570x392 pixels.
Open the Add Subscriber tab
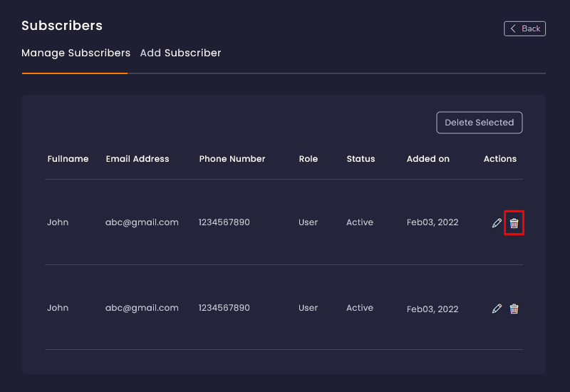[x=180, y=53]
